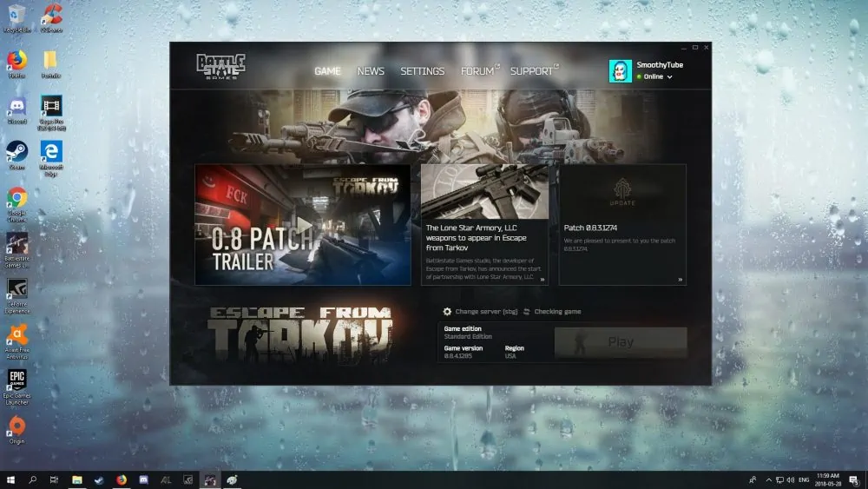Image resolution: width=868 pixels, height=489 pixels.
Task: Open Firefox desktop shortcut
Action: (16, 64)
